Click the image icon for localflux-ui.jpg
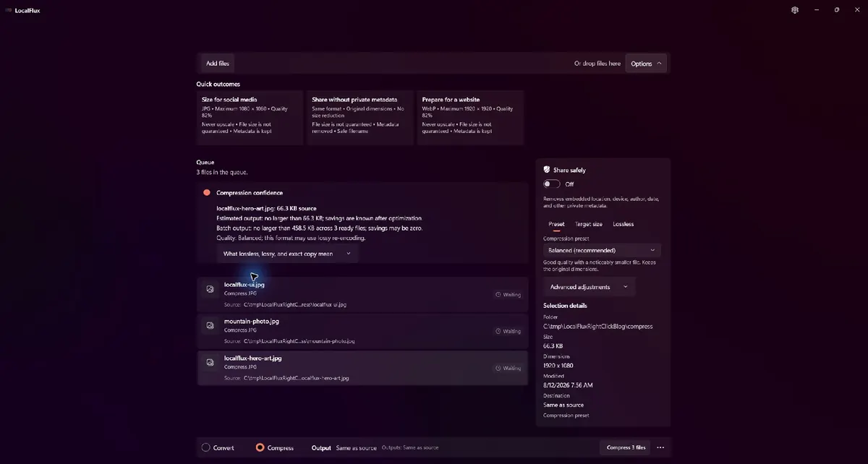868x464 pixels. pyautogui.click(x=210, y=289)
